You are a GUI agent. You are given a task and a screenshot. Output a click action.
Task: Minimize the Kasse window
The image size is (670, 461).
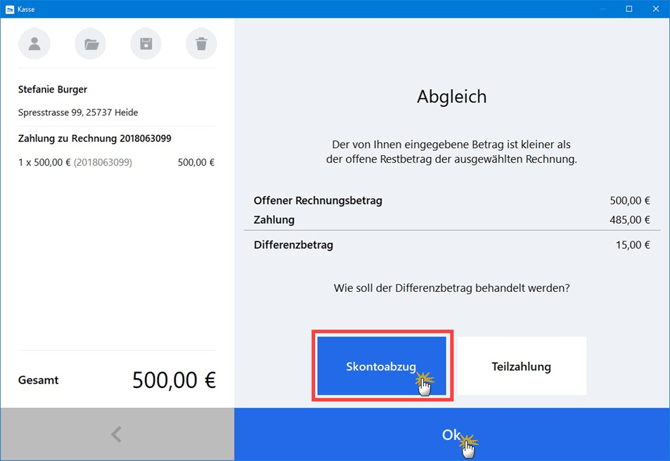(x=602, y=9)
